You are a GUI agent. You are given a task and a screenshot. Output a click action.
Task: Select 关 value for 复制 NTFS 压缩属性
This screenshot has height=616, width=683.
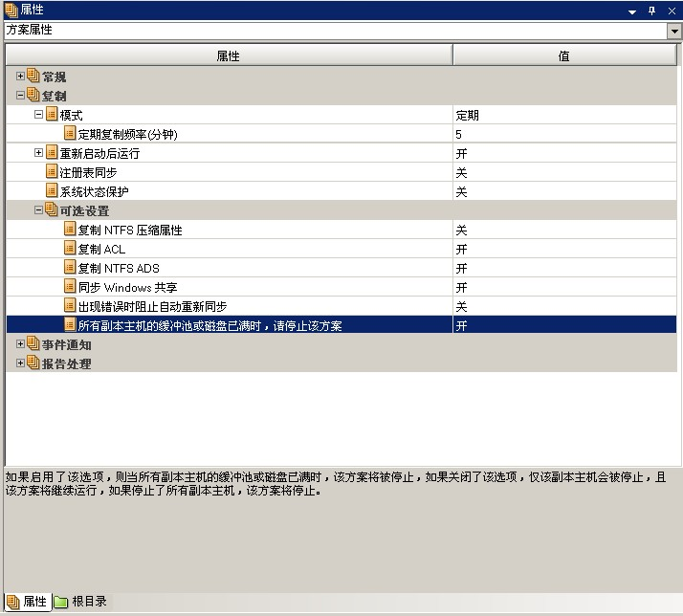point(461,231)
